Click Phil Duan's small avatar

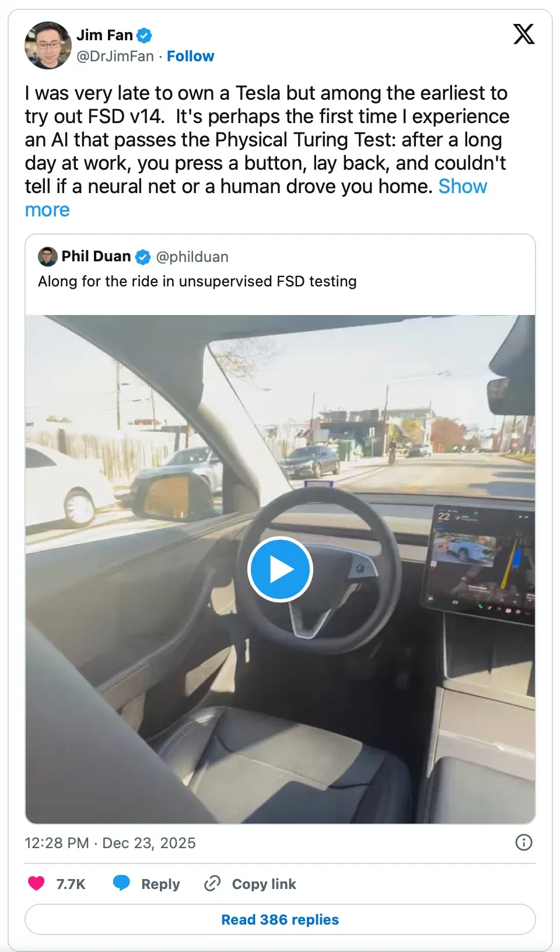pyautogui.click(x=48, y=257)
